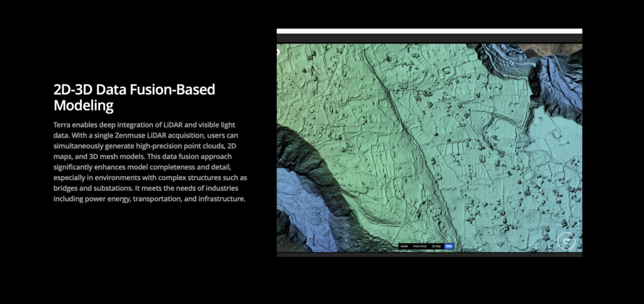The height and width of the screenshot is (304, 644).
Task: Click the white bar atop the viewer
Action: click(x=429, y=31)
